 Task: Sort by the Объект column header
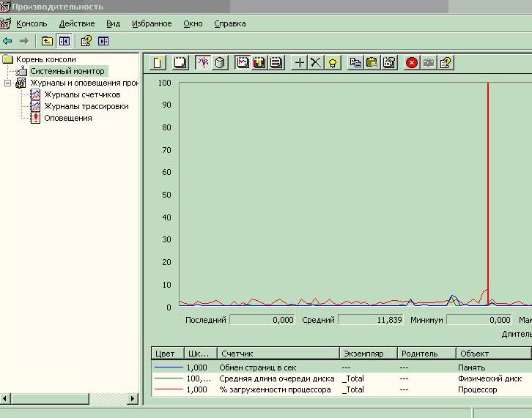(494, 354)
